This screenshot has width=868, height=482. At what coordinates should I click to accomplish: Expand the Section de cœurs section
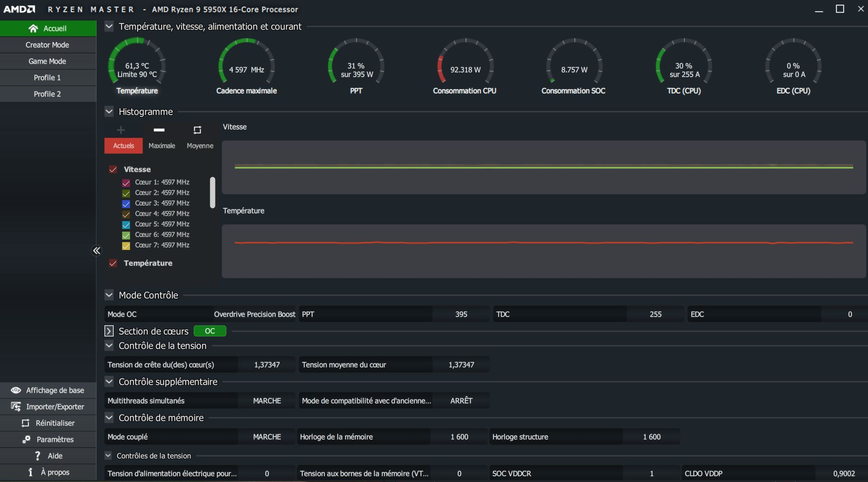(109, 331)
